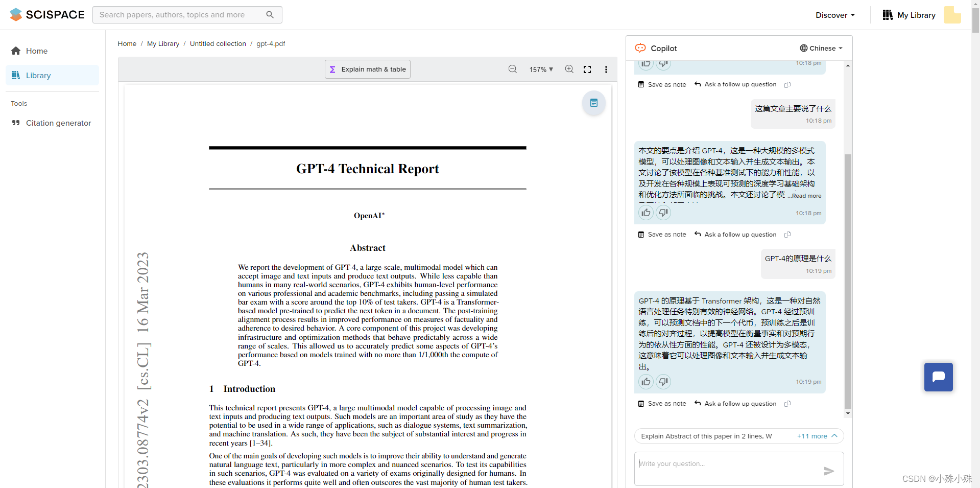Image resolution: width=980 pixels, height=488 pixels.
Task: Thumbs up the 10:19 pm Transformer answer
Action: (x=646, y=381)
